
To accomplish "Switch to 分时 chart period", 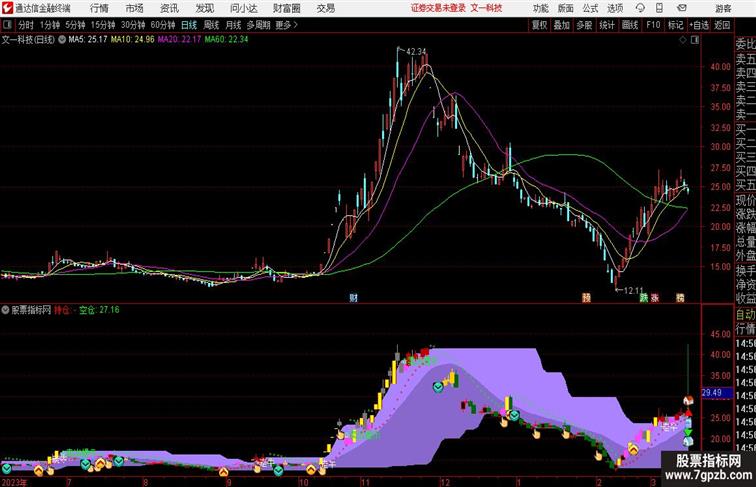I will [26, 25].
